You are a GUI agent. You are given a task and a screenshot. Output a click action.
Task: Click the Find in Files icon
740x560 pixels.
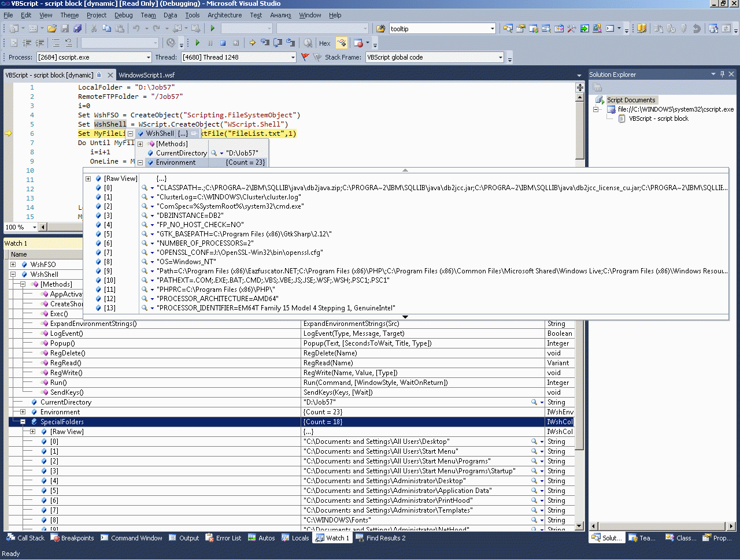381,28
